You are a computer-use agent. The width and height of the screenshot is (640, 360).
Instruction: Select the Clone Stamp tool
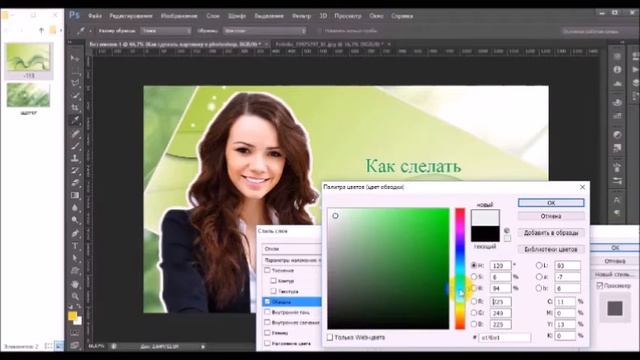pos(75,158)
